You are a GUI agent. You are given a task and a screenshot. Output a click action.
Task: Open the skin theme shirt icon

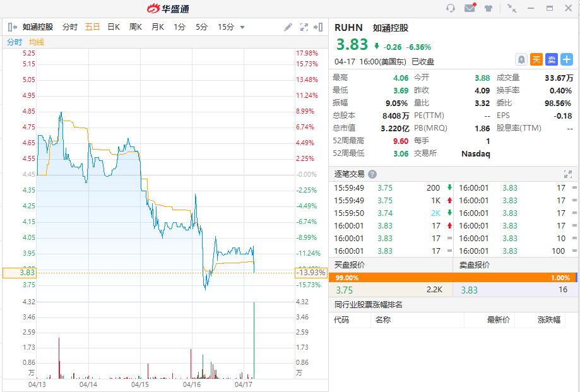pos(488,8)
